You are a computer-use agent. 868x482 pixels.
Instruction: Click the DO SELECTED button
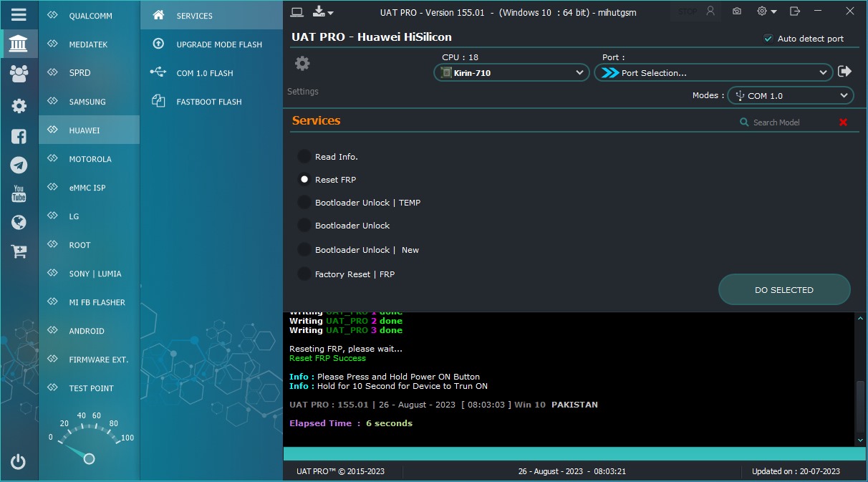pos(784,290)
